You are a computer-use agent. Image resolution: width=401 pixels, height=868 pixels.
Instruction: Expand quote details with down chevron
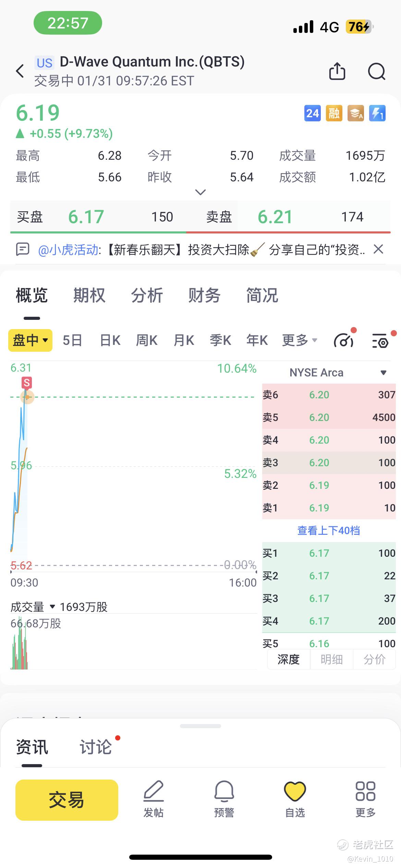[x=200, y=192]
